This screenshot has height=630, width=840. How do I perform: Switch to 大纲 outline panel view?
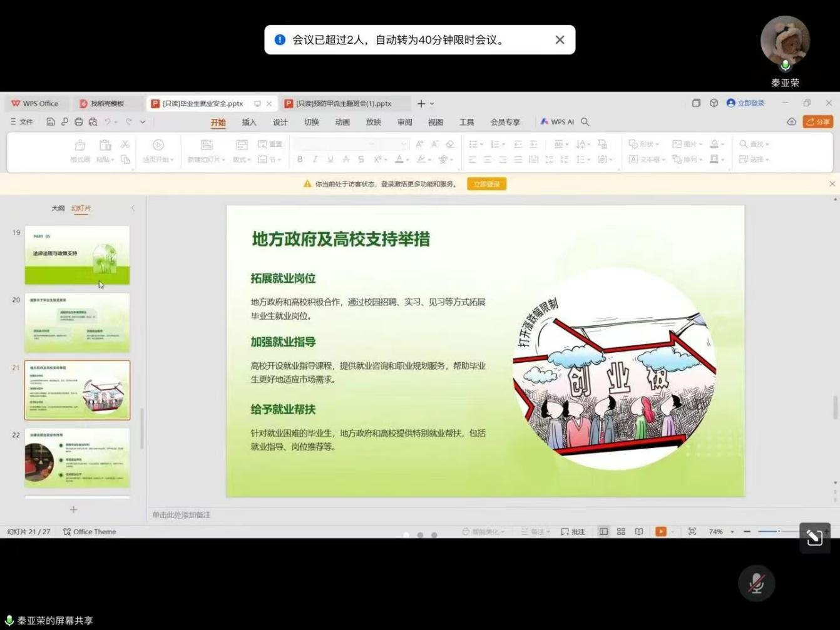point(58,208)
